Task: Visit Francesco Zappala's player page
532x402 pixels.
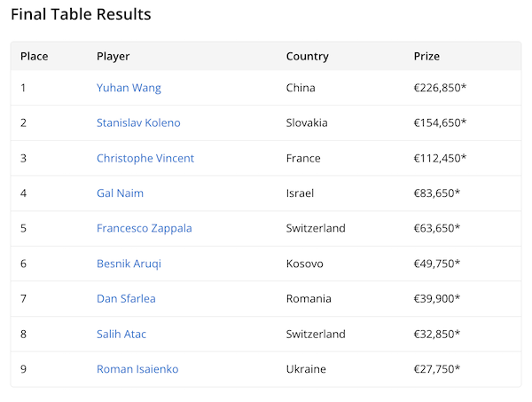Action: tap(144, 228)
